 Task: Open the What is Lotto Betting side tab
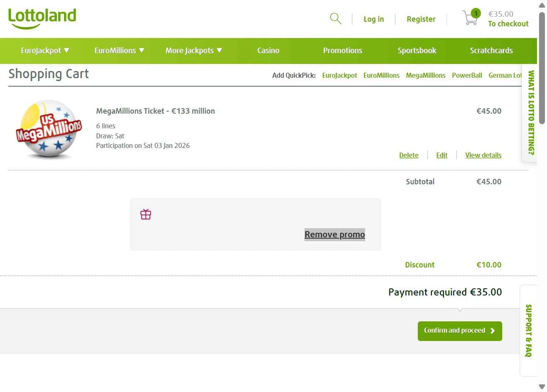tap(529, 113)
